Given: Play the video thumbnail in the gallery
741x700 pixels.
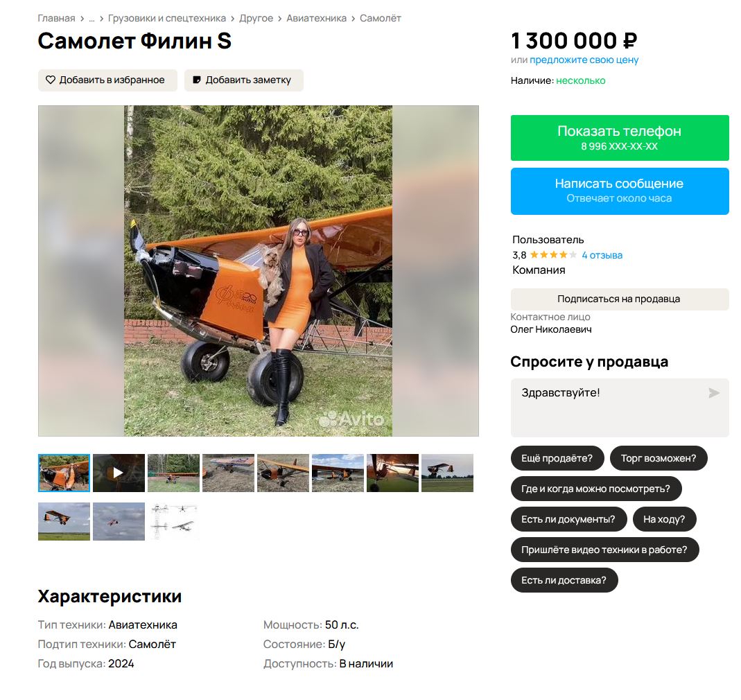Looking at the screenshot, I should pyautogui.click(x=119, y=473).
